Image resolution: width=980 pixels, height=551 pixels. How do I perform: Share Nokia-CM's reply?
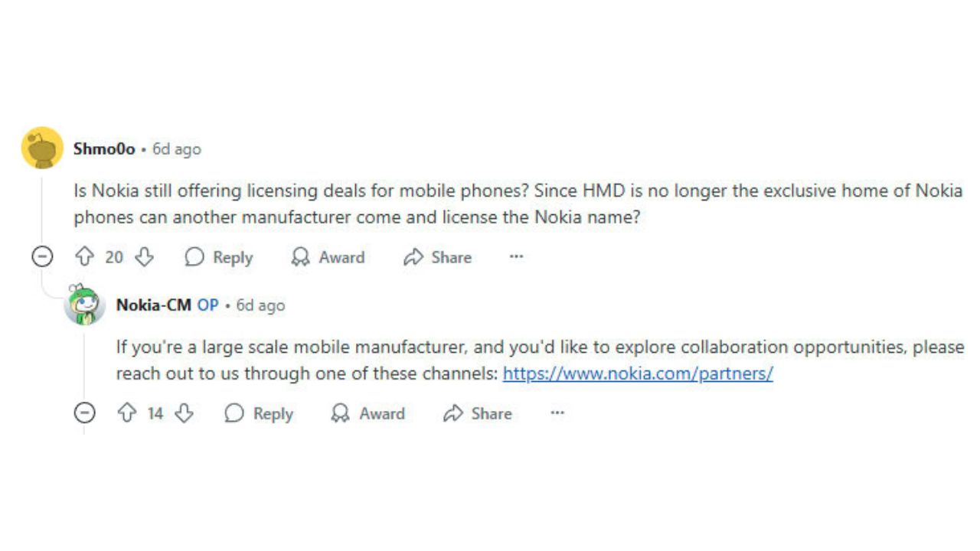pos(477,413)
